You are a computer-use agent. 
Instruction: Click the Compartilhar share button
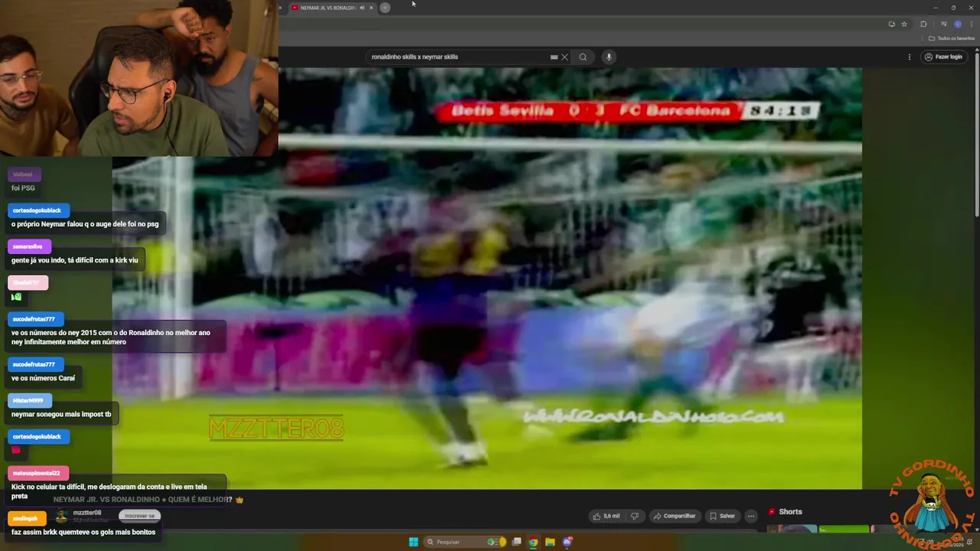(674, 516)
